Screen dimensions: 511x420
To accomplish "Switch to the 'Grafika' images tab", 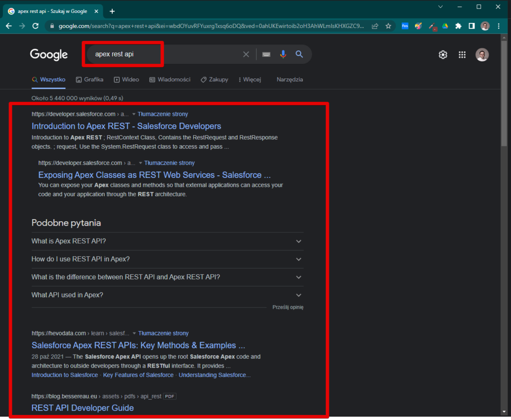I will click(90, 79).
